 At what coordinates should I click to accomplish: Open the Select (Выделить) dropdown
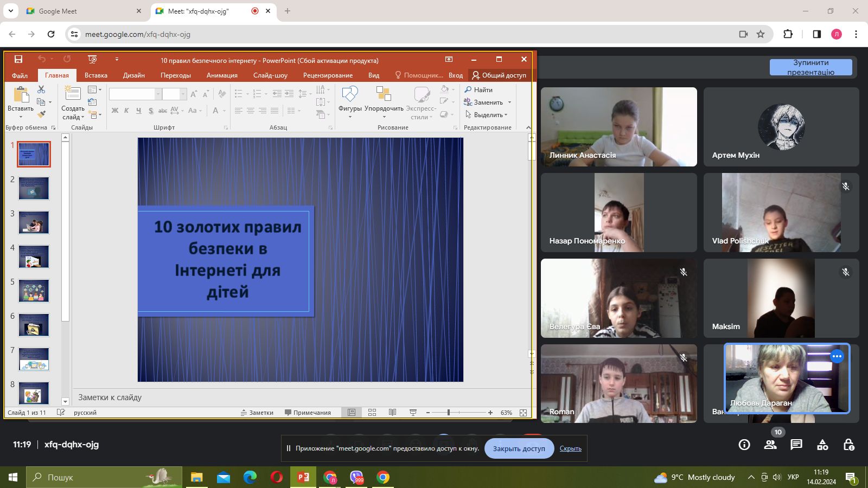coord(487,115)
